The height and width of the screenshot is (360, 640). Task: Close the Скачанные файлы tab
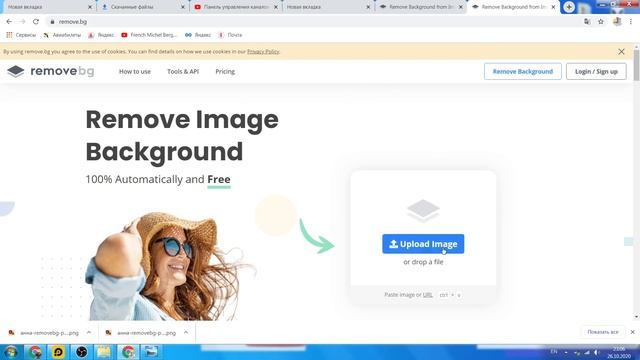pyautogui.click(x=182, y=7)
